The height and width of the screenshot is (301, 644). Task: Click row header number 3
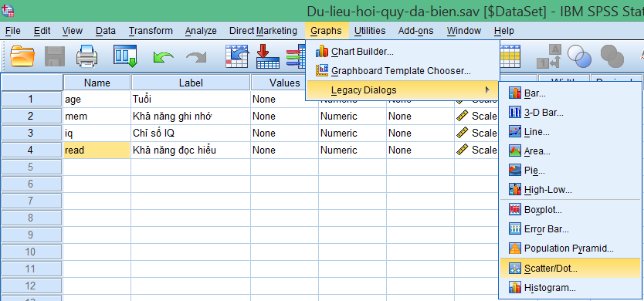pos(31,133)
